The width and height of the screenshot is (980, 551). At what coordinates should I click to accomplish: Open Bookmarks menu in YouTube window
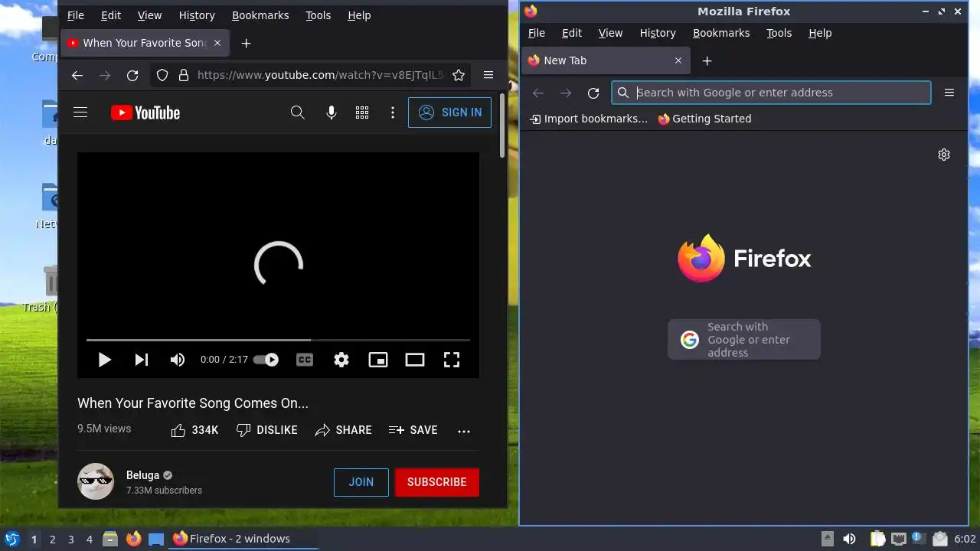260,15
